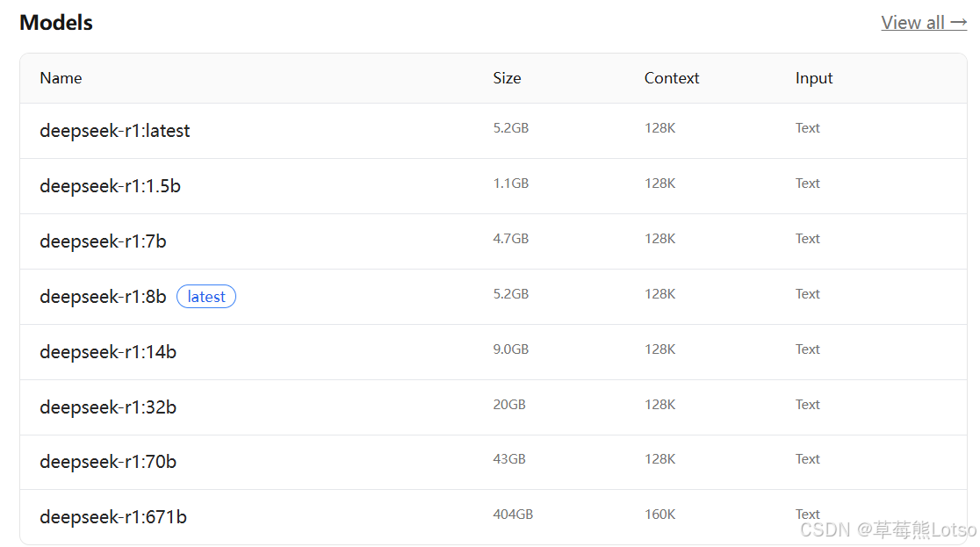
Task: Click the Name column header
Action: point(61,78)
